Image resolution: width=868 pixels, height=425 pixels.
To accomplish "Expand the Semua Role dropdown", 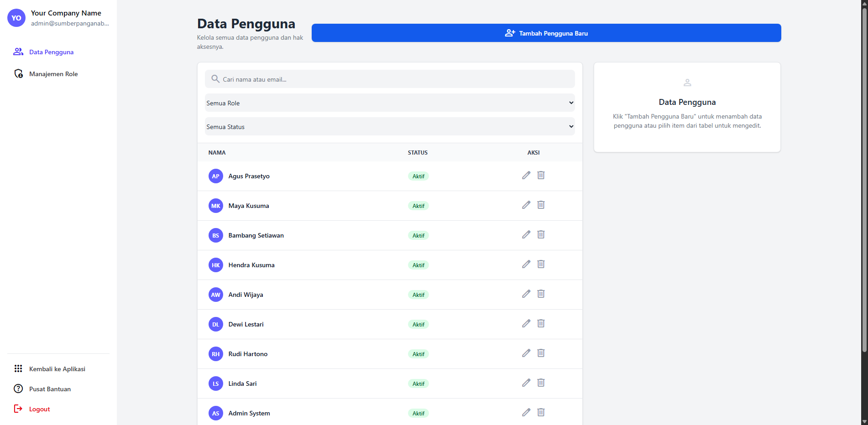I will (x=389, y=103).
